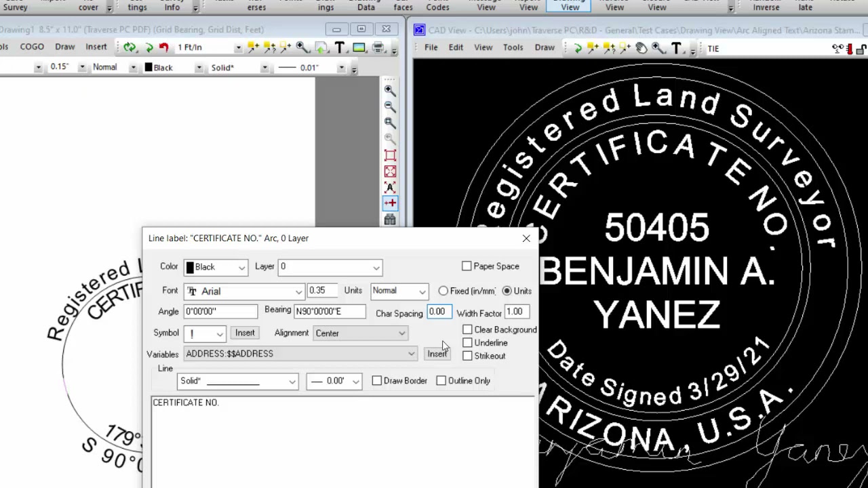
Task: Click the CERTIFICATE NO. text area
Action: click(342, 441)
